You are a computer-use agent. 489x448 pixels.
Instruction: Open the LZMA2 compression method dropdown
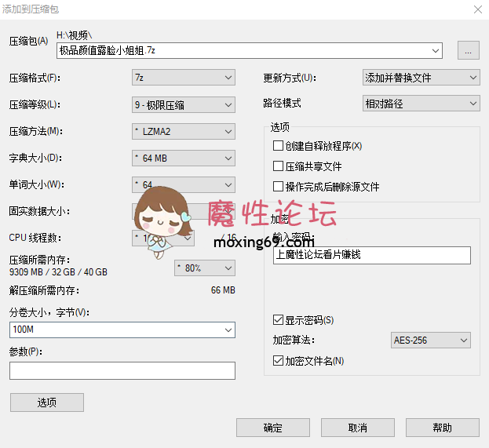(184, 131)
